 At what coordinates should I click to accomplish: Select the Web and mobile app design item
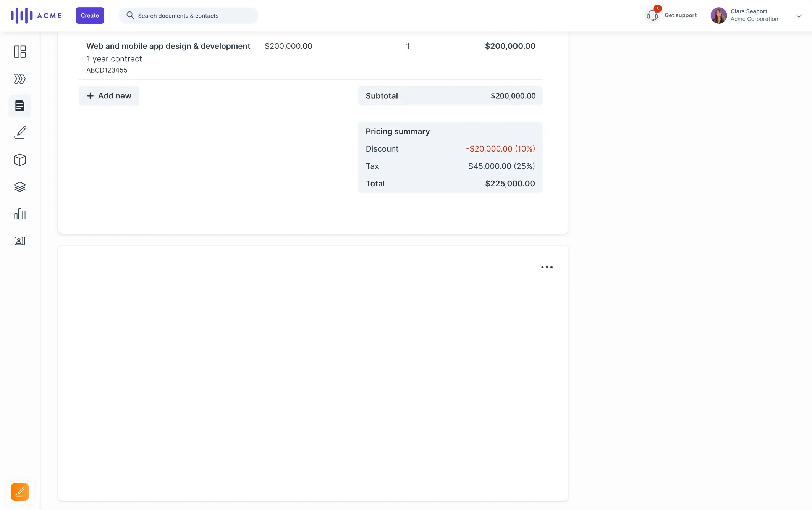coord(168,46)
